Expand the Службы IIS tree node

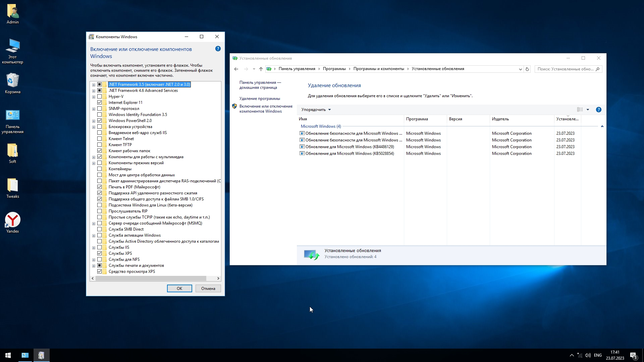(94, 248)
